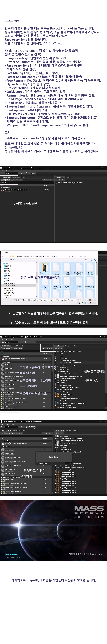The height and width of the screenshot is (644, 107).
Task: Toggle Hyper Mobility checkbox in the applied mods list
Action: tap(56, 392)
